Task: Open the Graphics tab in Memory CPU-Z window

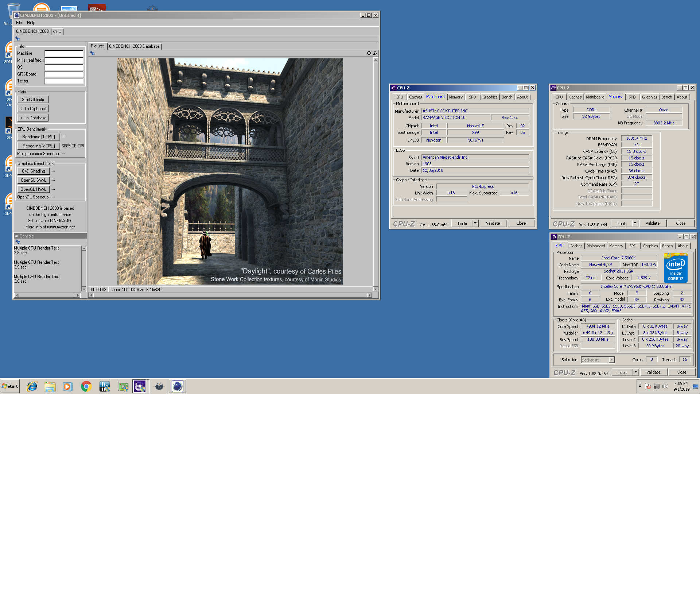Action: 650,97
